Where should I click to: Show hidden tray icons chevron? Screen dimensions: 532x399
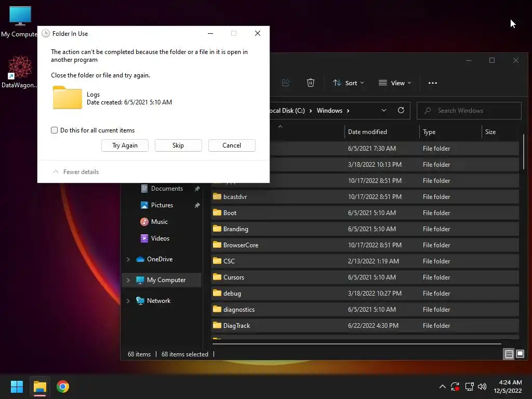click(x=443, y=387)
